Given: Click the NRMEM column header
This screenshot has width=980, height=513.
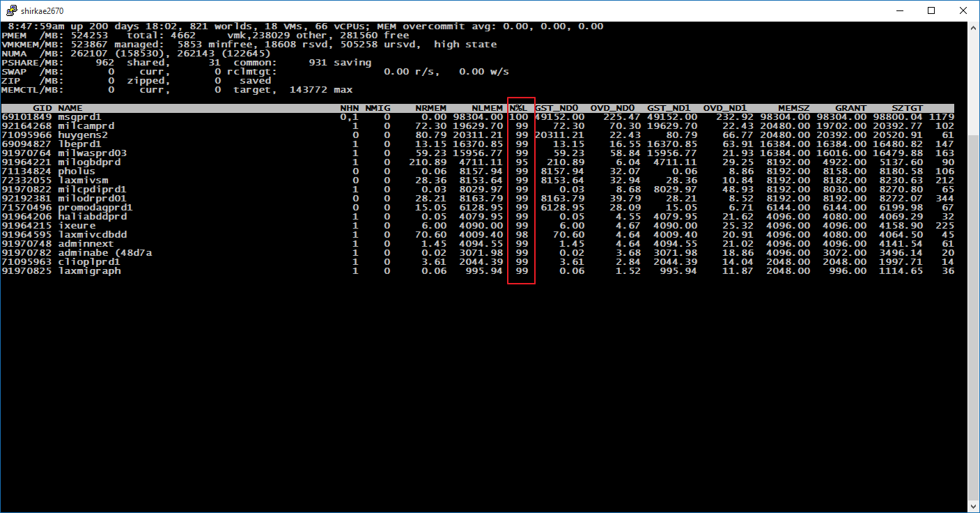Looking at the screenshot, I should pos(430,108).
